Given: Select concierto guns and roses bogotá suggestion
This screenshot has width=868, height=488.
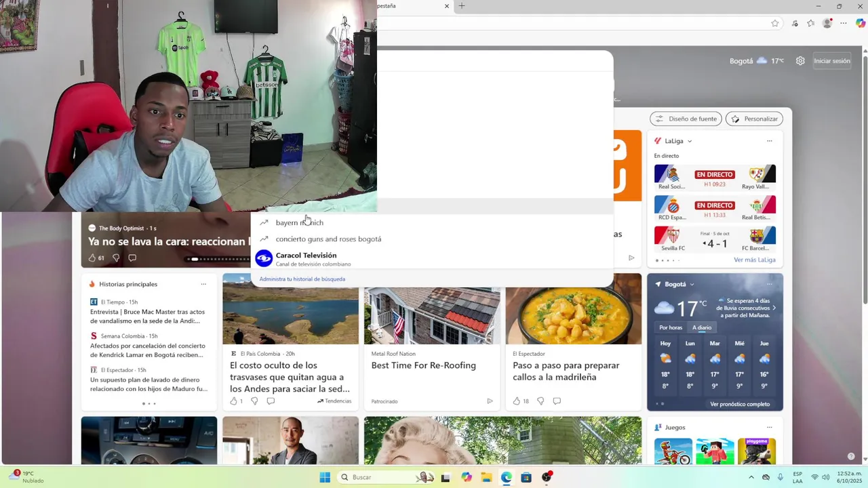Looking at the screenshot, I should [432, 239].
